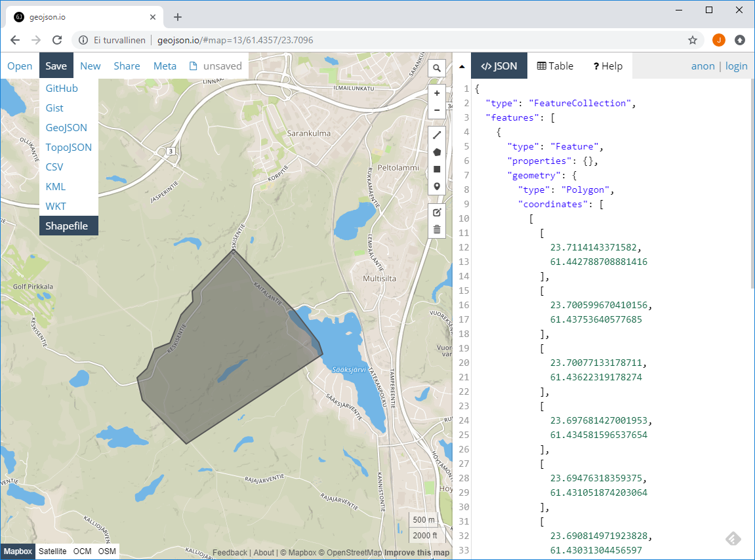The image size is (755, 560).
Task: Click the forward navigation arrow
Action: tap(36, 40)
